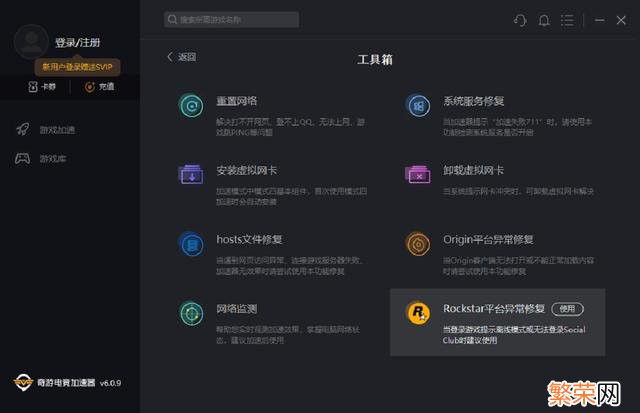Click the 奇游电竞加速器 logo icon

tap(23, 382)
